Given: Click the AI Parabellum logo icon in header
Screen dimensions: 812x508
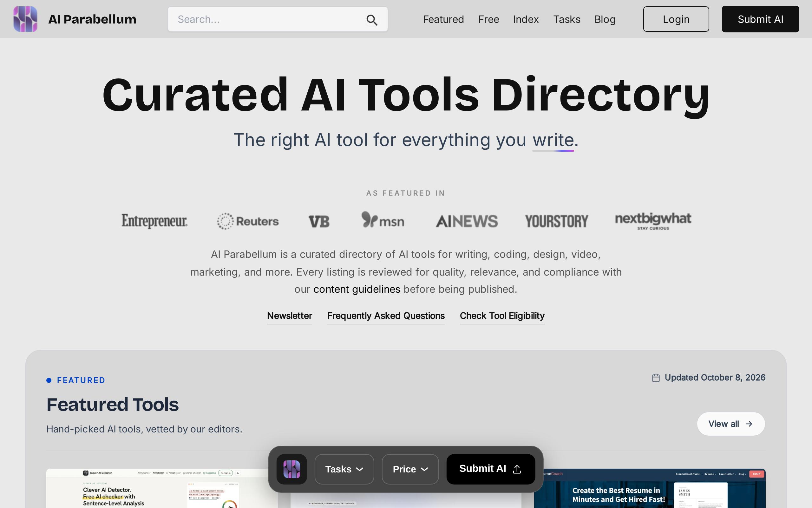Looking at the screenshot, I should click(25, 19).
